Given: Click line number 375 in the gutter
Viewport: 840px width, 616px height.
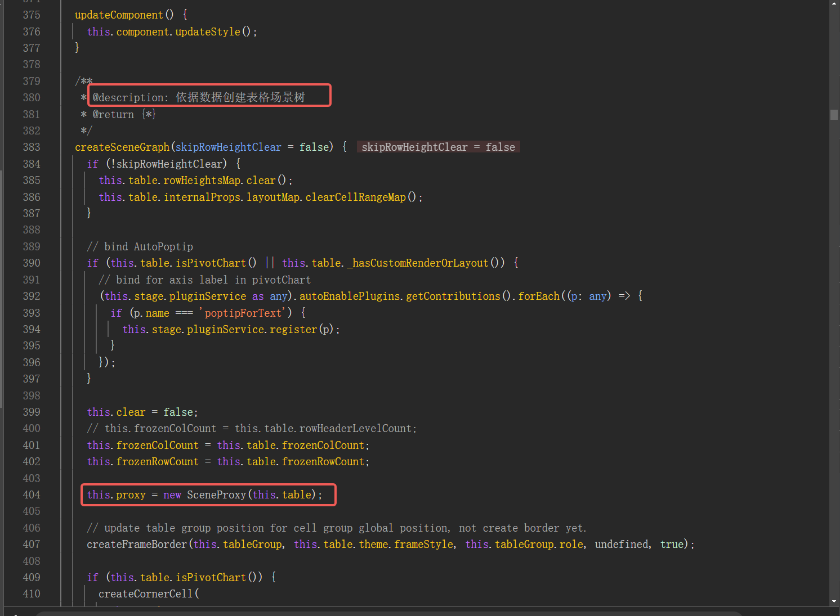Looking at the screenshot, I should tap(32, 15).
